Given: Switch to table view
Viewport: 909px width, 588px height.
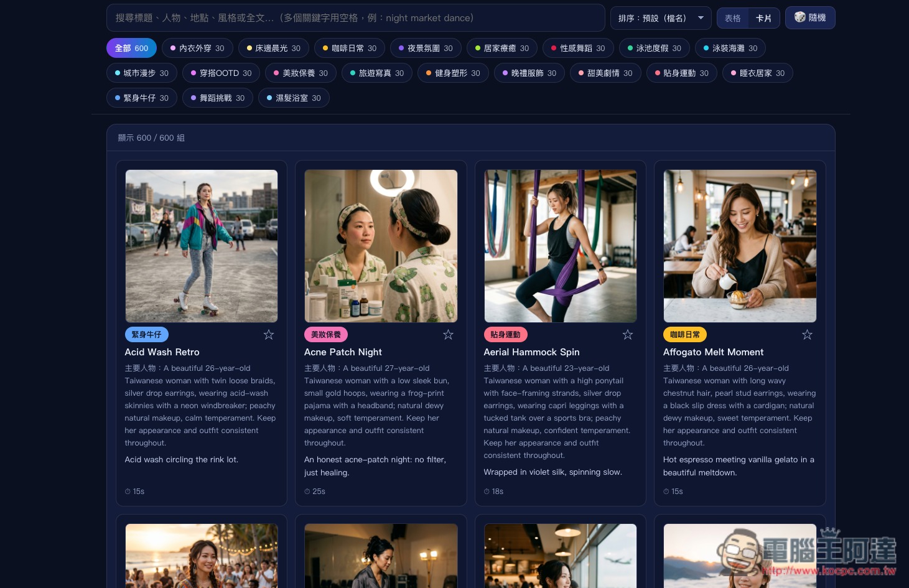Looking at the screenshot, I should (x=732, y=18).
